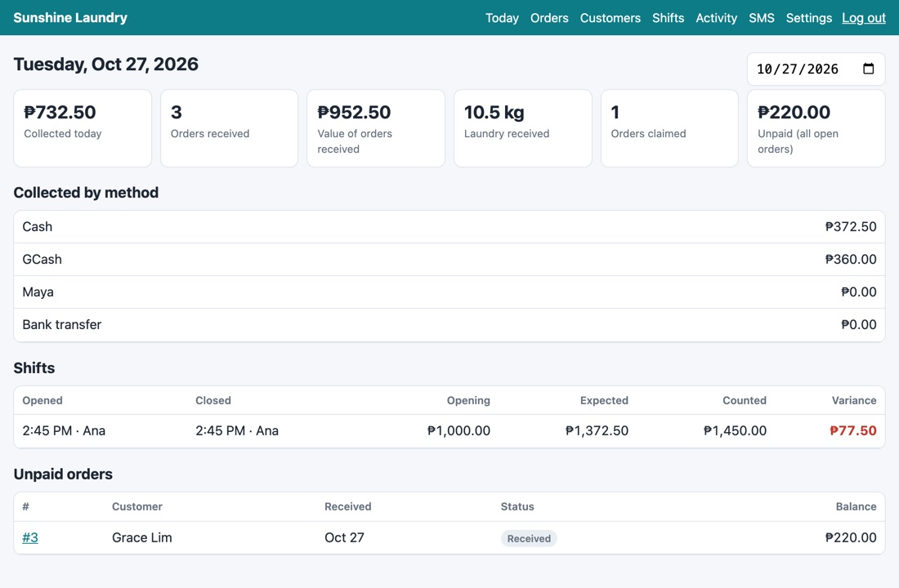
Task: Click the unpaid order balance ₱220.00 in table
Action: 851,537
